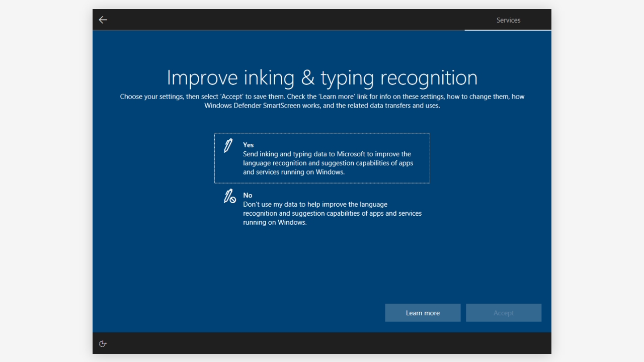Screen dimensions: 644x362
Task: Click the 'Choose your settings' instruction paragraph
Action: pyautogui.click(x=322, y=101)
